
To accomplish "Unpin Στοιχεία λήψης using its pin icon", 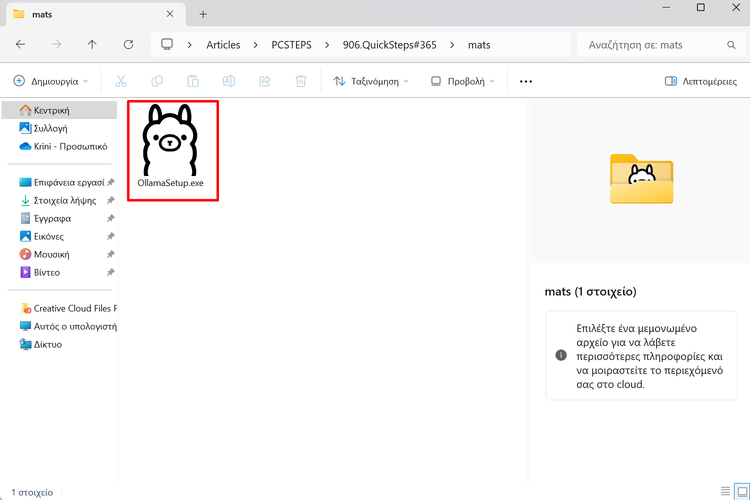I will pos(110,200).
